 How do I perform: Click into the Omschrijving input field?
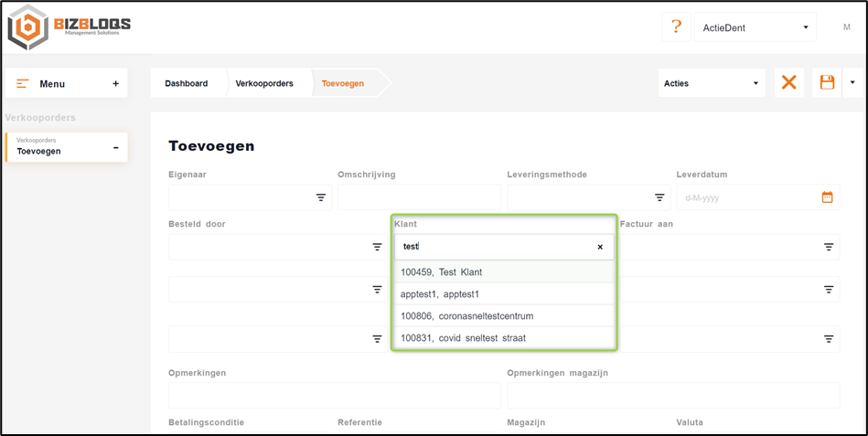(x=419, y=197)
